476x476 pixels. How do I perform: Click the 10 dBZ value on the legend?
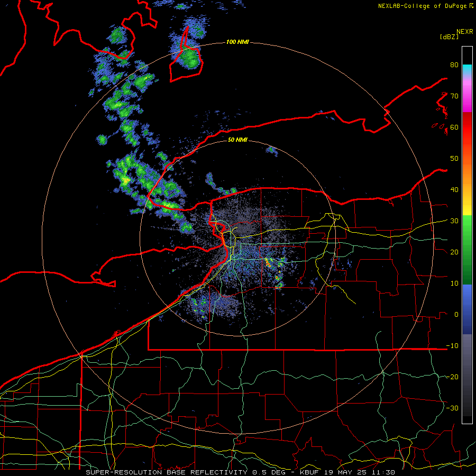(454, 283)
